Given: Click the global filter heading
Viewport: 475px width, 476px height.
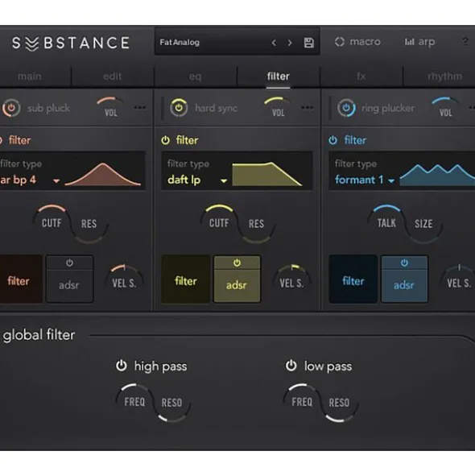Looking at the screenshot, I should (39, 335).
